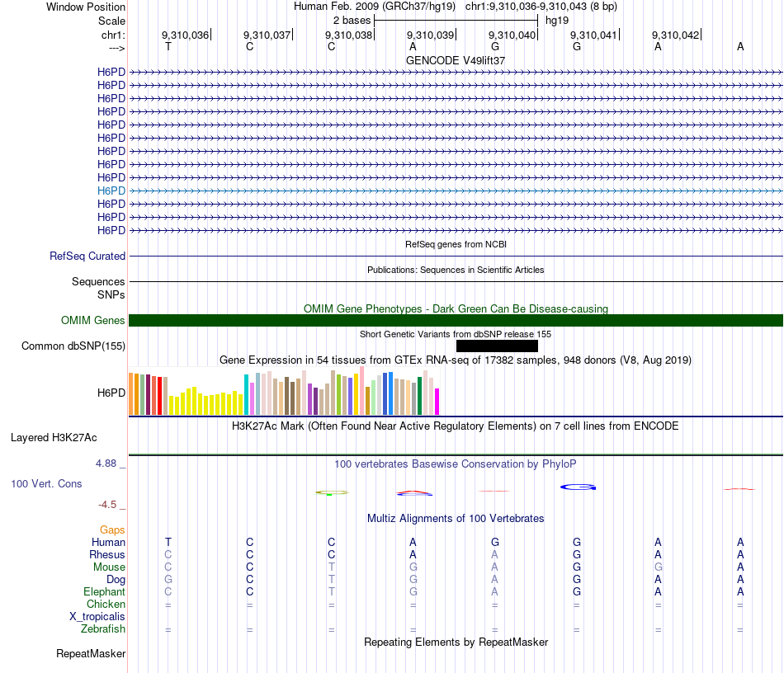The width and height of the screenshot is (784, 673).
Task: Click 'Publications: Sequences in Scientific Articles' title
Action: click(x=456, y=270)
